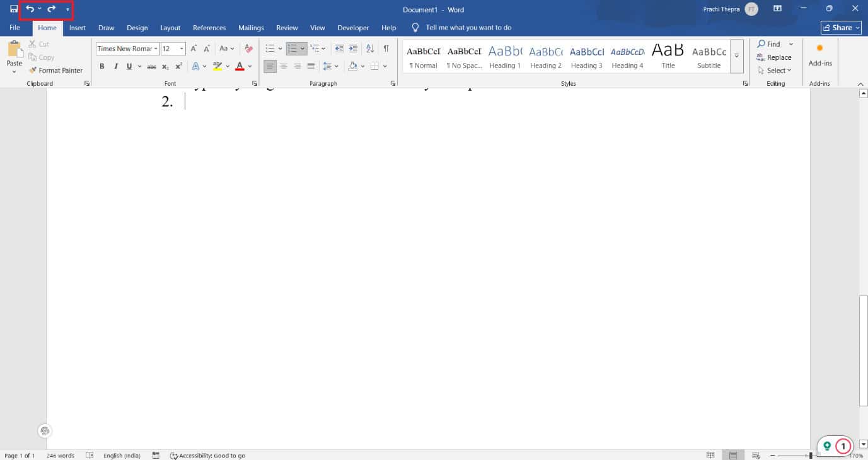This screenshot has height=460, width=868.
Task: Increase indent using the indent icon
Action: click(353, 49)
